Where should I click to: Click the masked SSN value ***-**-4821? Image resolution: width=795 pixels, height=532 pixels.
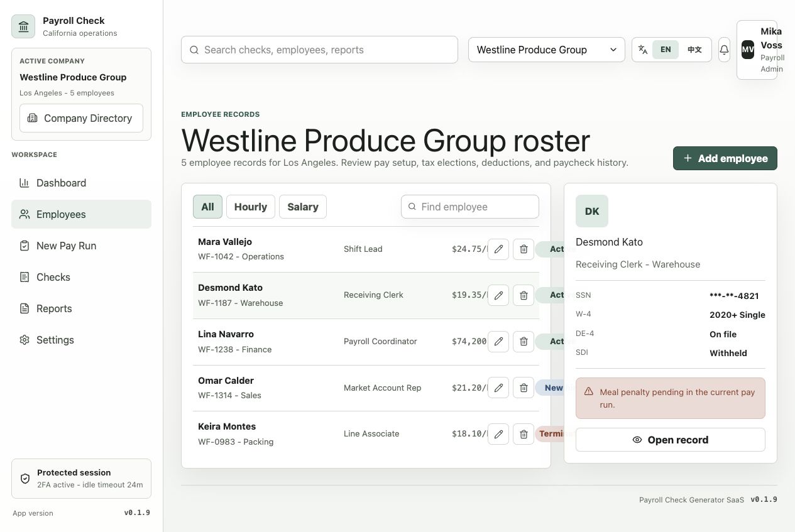[x=734, y=296]
